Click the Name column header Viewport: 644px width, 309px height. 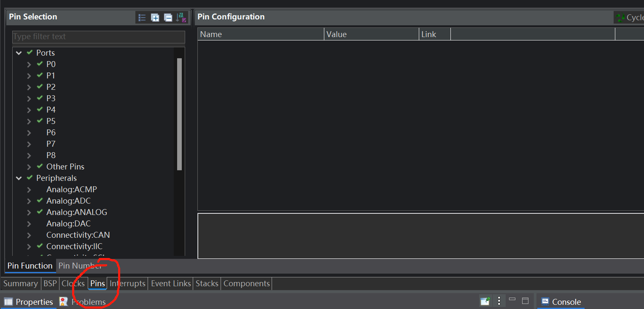(261, 34)
